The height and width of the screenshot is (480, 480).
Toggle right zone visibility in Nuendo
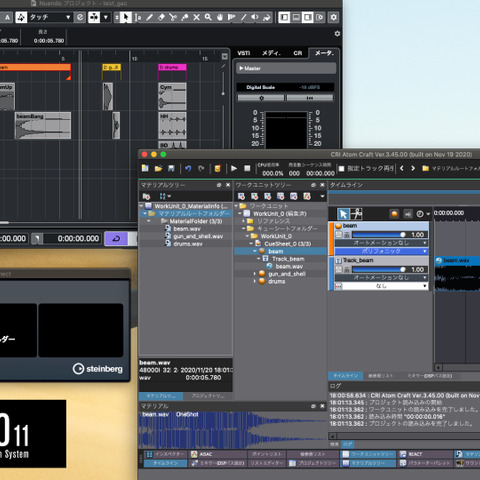[x=308, y=17]
